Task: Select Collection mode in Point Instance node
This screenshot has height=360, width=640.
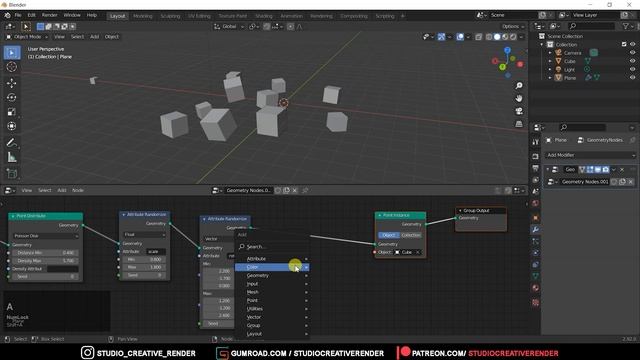Action: click(x=411, y=236)
